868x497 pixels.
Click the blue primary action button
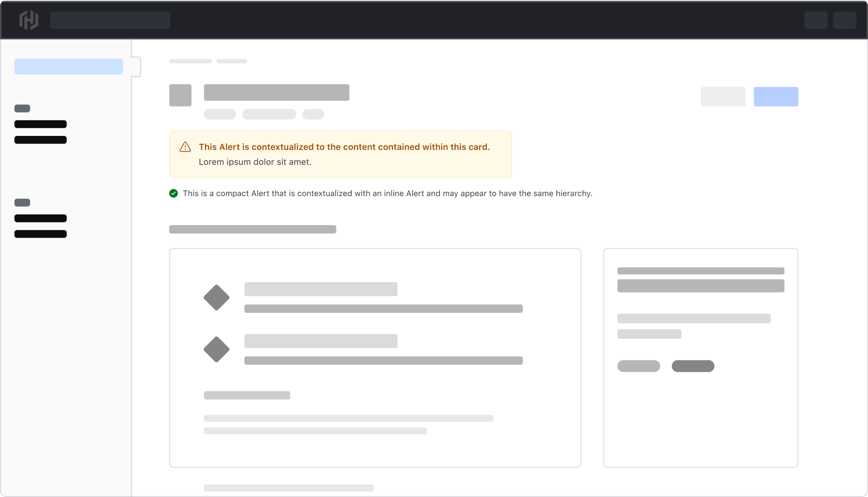[776, 96]
